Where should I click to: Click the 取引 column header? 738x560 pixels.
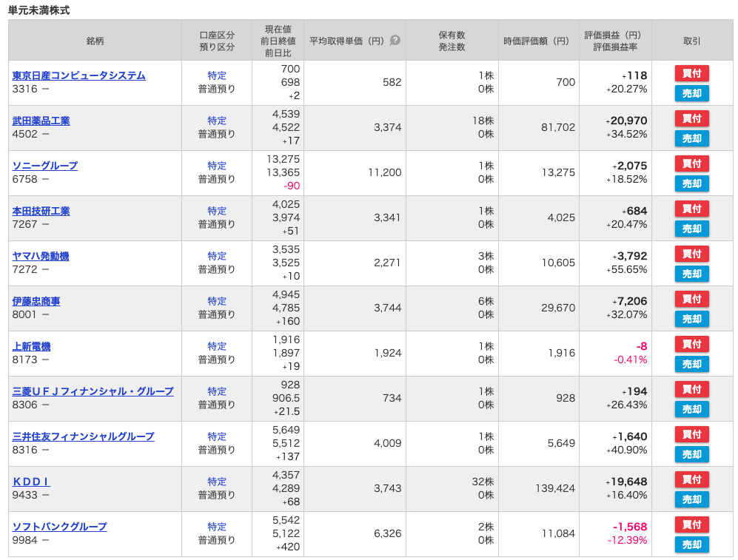click(692, 41)
